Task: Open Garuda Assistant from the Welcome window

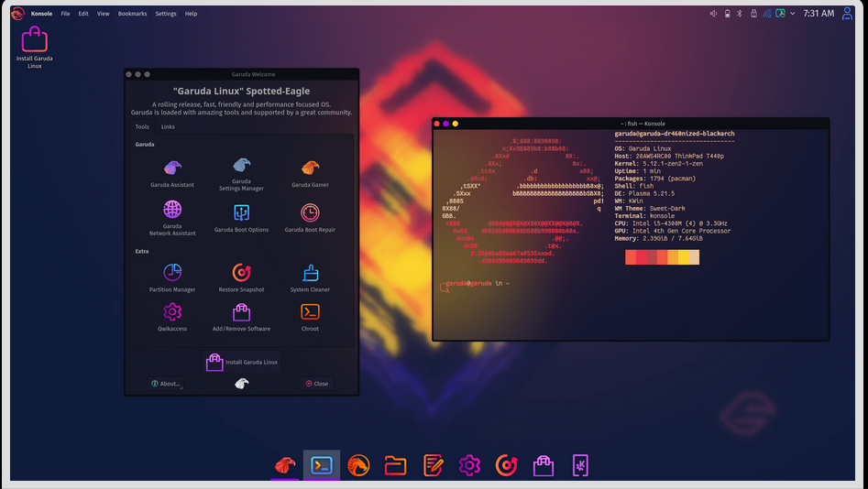Action: click(172, 174)
